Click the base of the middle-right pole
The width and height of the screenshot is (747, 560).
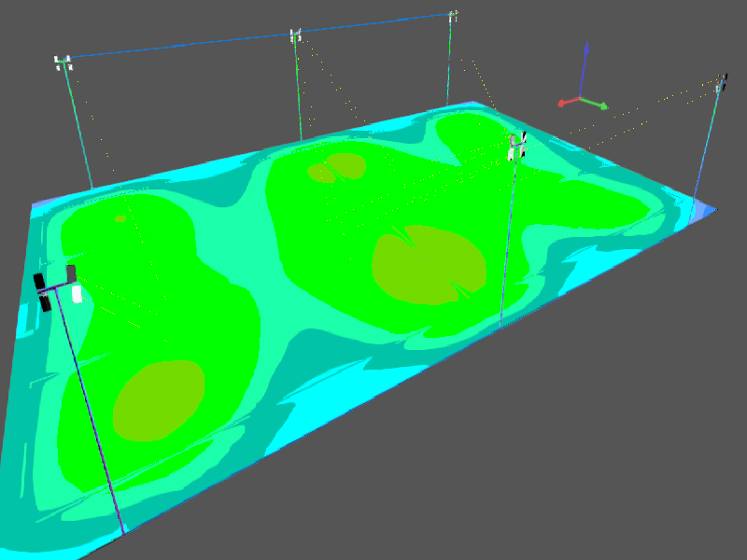tap(500, 324)
